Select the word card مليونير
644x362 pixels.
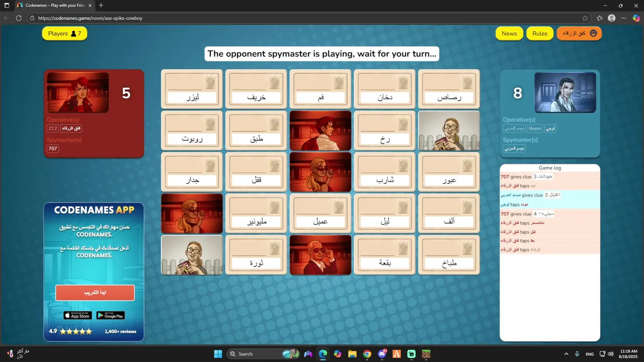click(256, 214)
